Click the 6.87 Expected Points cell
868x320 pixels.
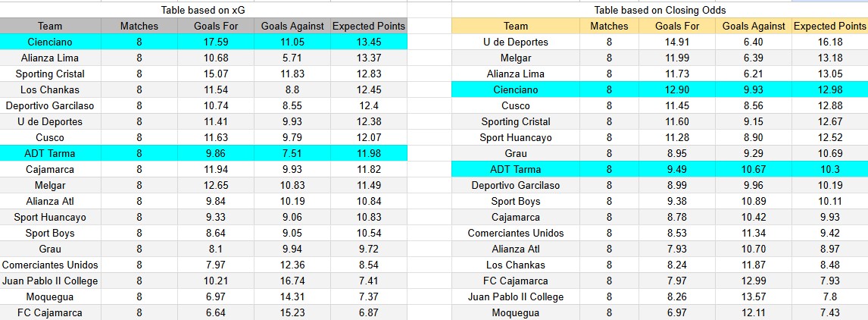(x=369, y=312)
